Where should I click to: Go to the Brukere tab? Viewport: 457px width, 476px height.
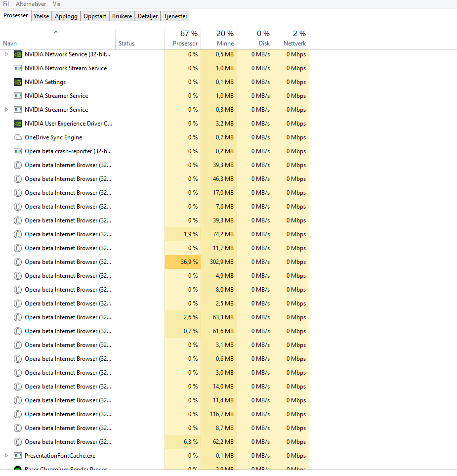[x=122, y=16]
